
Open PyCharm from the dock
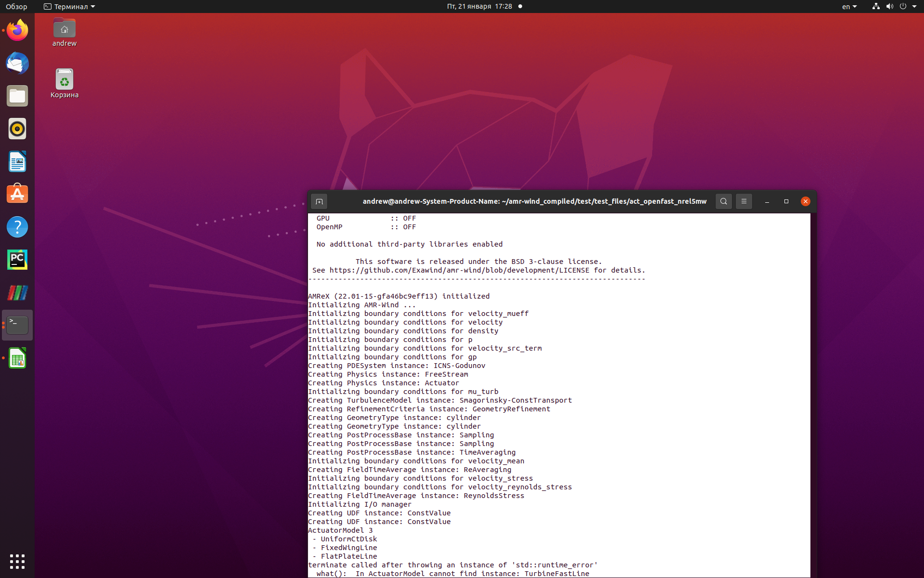(17, 260)
